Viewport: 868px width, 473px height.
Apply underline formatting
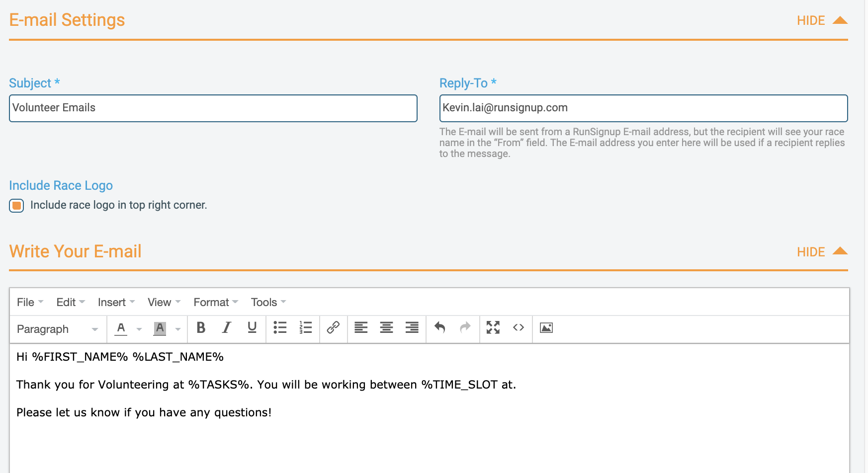[x=252, y=328]
